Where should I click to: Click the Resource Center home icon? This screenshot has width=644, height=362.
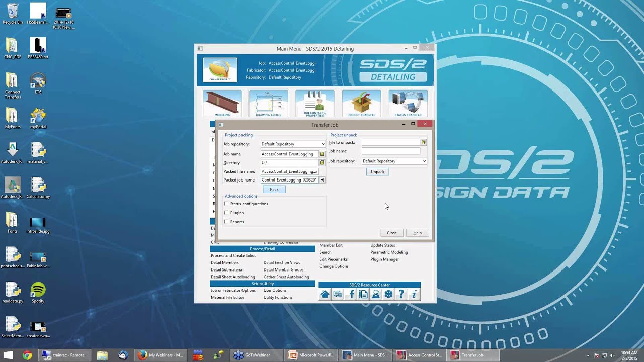[x=325, y=294]
